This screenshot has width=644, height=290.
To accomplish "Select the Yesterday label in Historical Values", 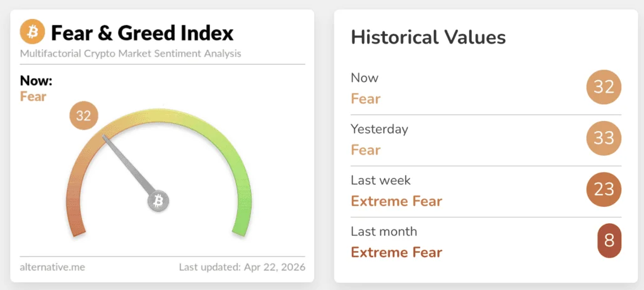I will click(x=379, y=129).
